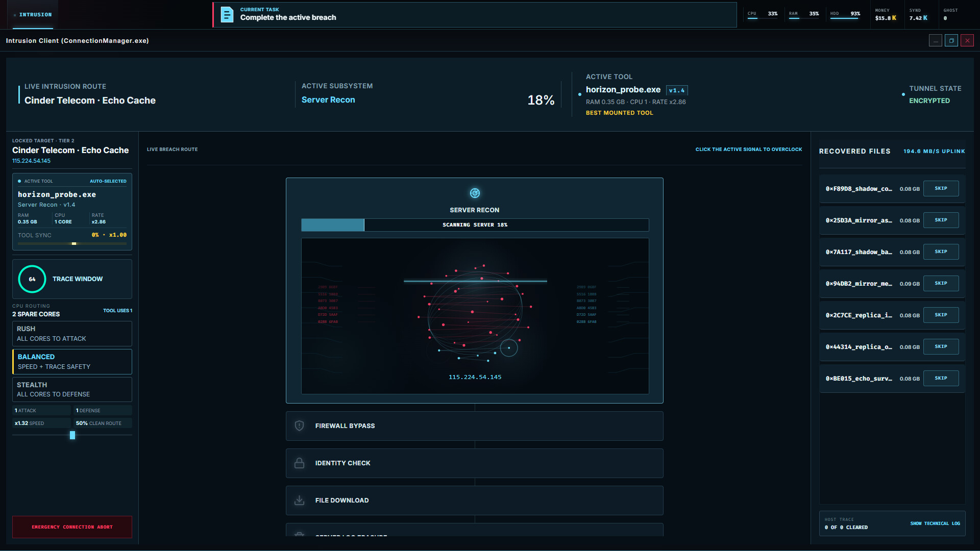Click the BEST MOUNTED TOOL label

tap(619, 113)
